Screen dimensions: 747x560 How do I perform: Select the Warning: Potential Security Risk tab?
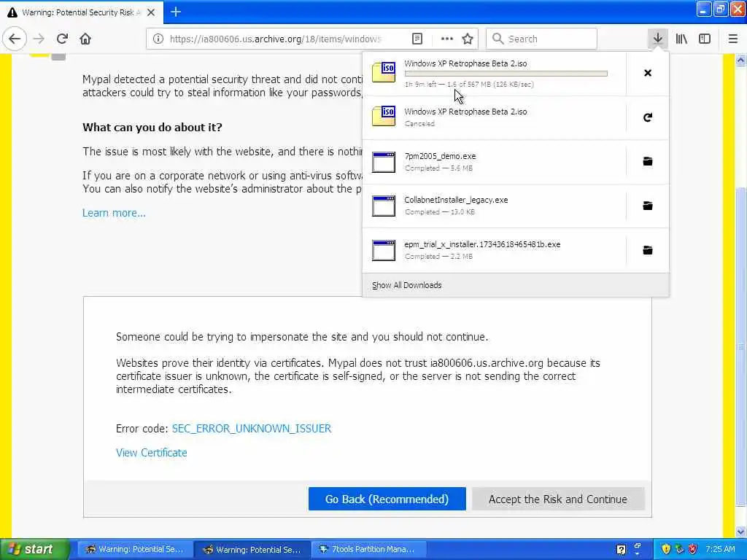pyautogui.click(x=81, y=12)
